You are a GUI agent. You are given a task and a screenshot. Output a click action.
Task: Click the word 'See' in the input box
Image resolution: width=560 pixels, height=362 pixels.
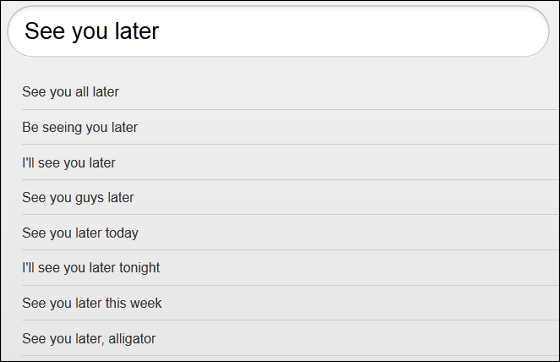tap(45, 31)
